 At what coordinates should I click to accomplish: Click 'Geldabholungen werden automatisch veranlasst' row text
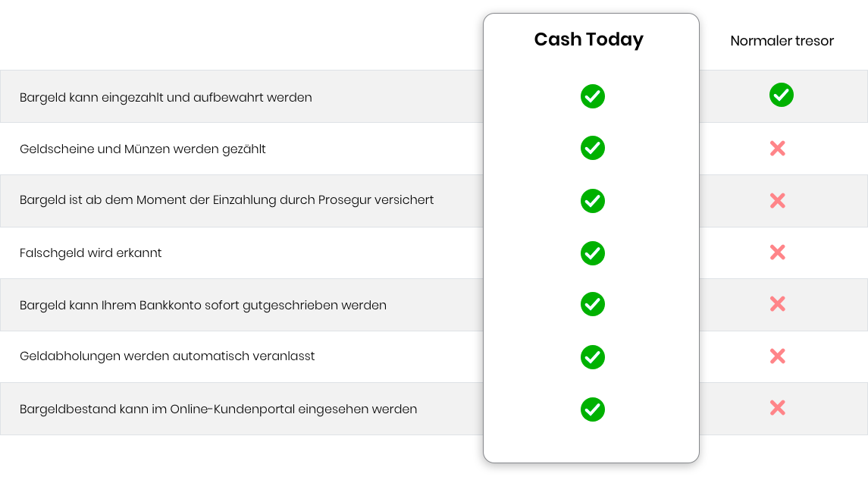coord(168,356)
